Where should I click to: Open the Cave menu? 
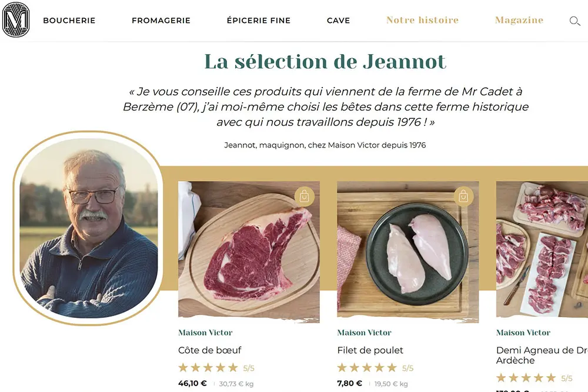[338, 21]
